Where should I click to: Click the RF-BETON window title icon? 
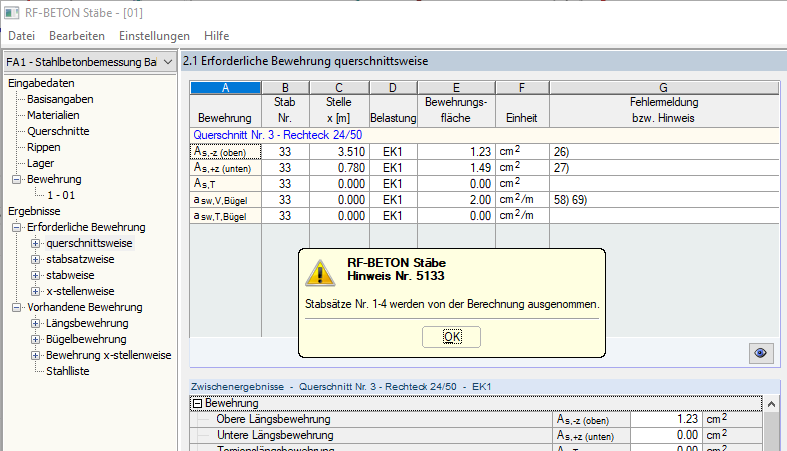[x=12, y=13]
